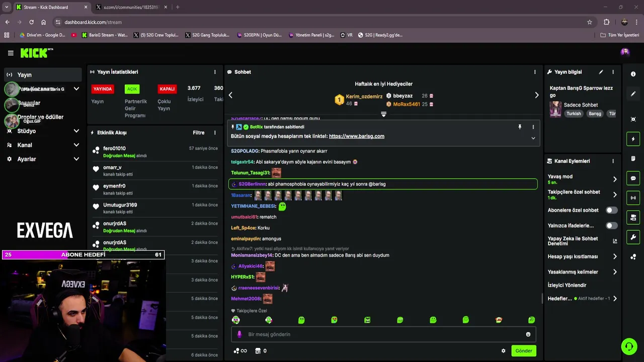Image resolution: width=644 pixels, height=362 pixels.
Task: Click the broadcast signal icon in right sidebar
Action: (633, 198)
